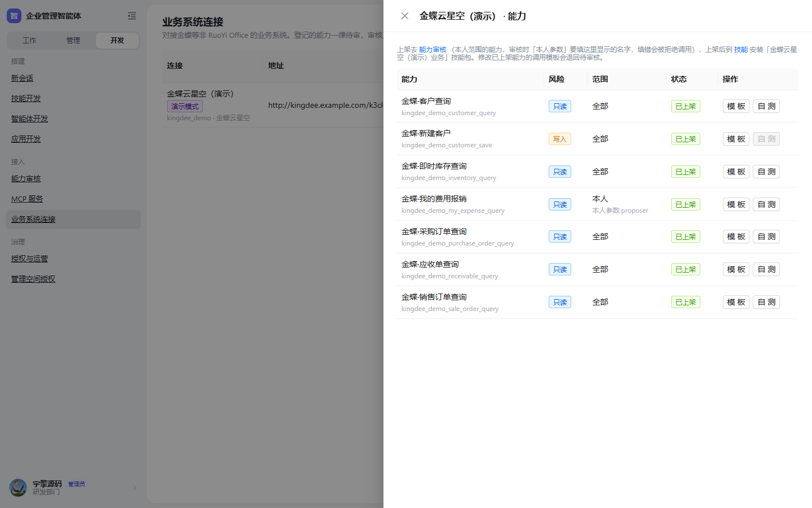The width and height of the screenshot is (812, 508).
Task: Click the 金蝶云星空（演示） connection name
Action: pyautogui.click(x=200, y=94)
